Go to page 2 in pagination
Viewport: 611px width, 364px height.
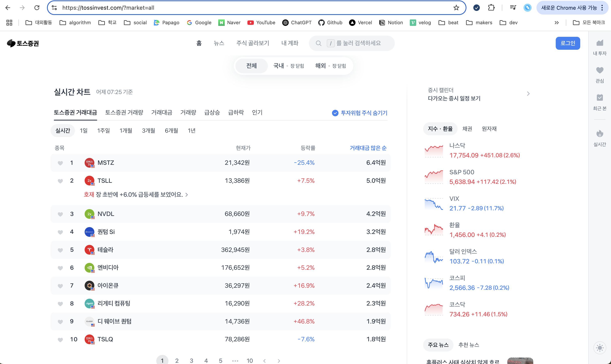click(x=177, y=360)
